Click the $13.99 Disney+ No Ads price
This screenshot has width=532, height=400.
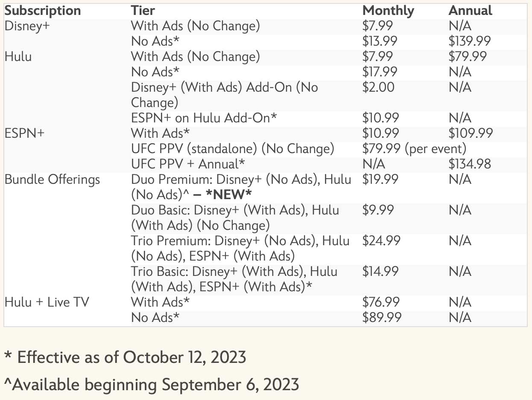point(380,41)
